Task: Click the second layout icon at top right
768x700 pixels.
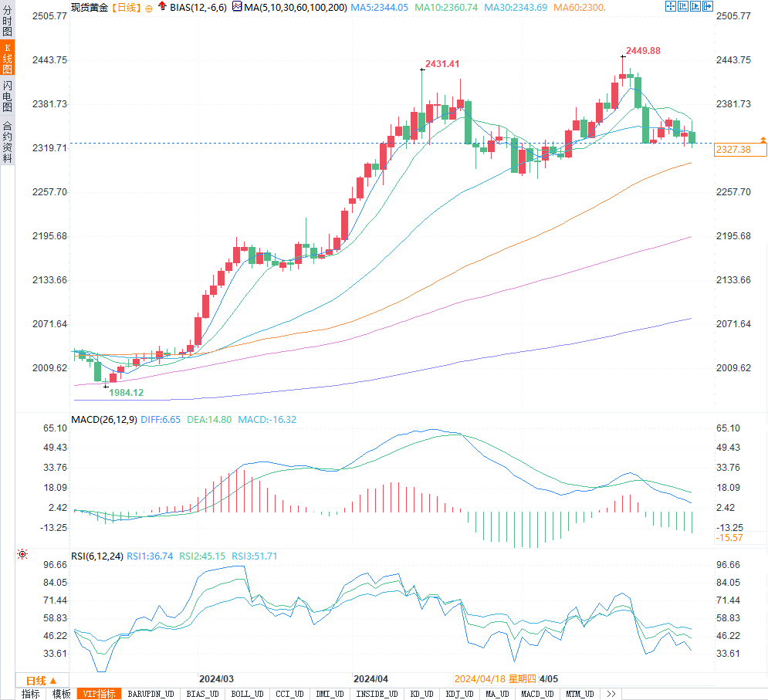Action: pos(683,7)
